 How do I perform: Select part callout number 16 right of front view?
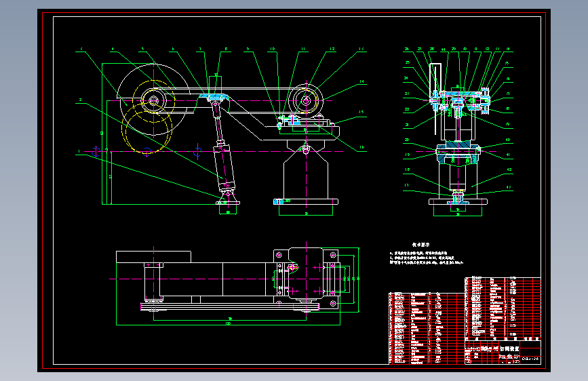(362, 147)
